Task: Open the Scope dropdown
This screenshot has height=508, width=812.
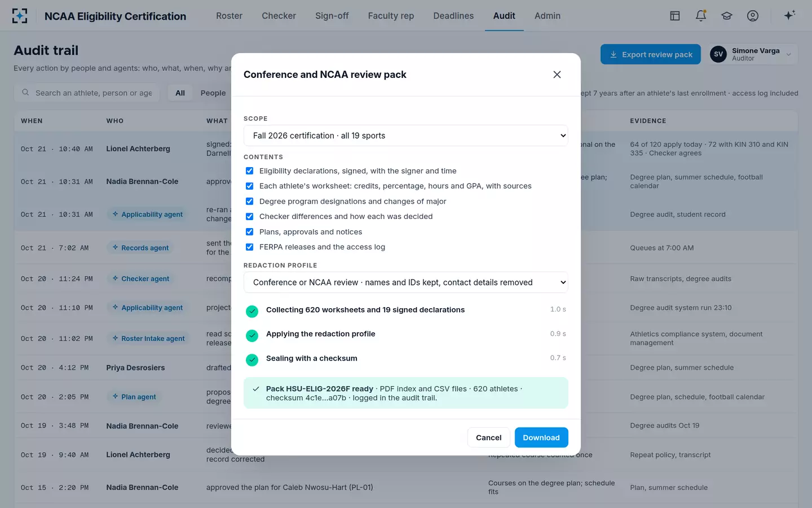Action: 406,135
